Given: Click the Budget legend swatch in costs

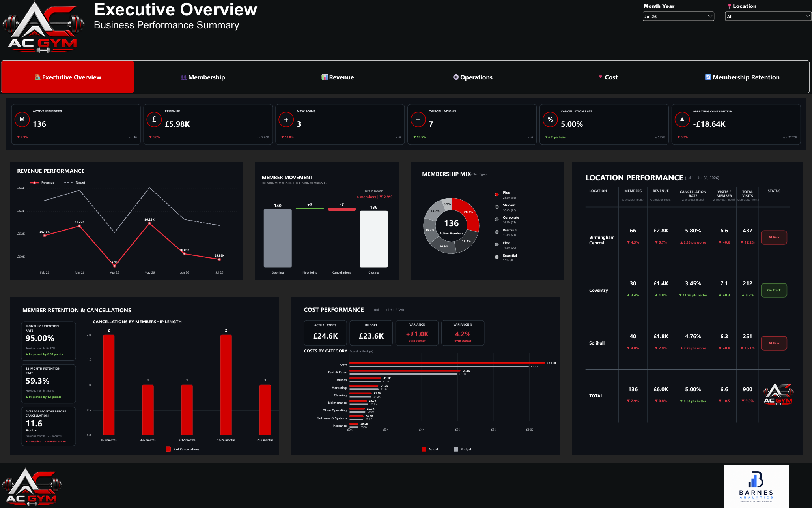Looking at the screenshot, I should 456,449.
